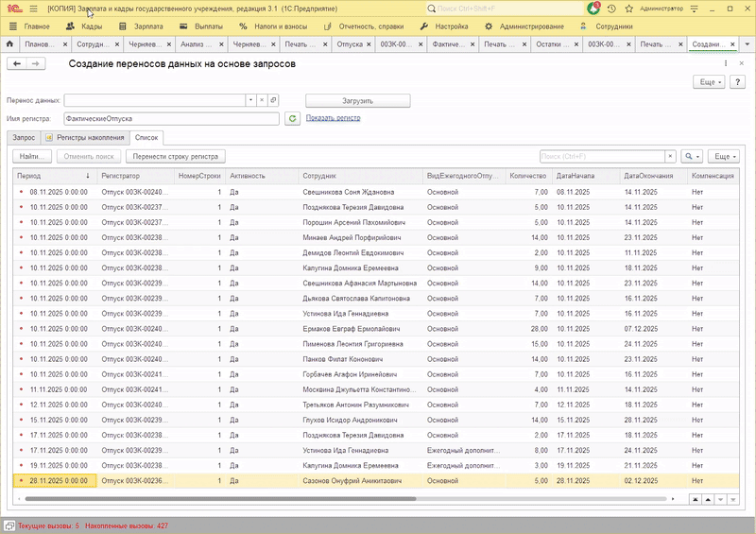
Task: Click the Сотрудник column header
Action: click(361, 176)
